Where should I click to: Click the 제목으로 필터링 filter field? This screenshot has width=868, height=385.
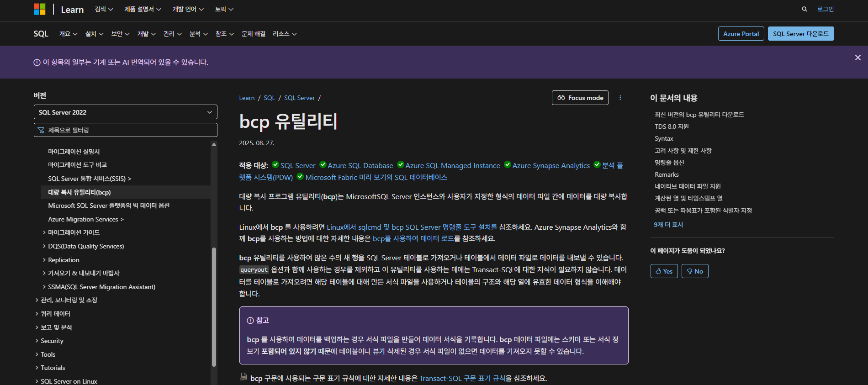tap(126, 130)
